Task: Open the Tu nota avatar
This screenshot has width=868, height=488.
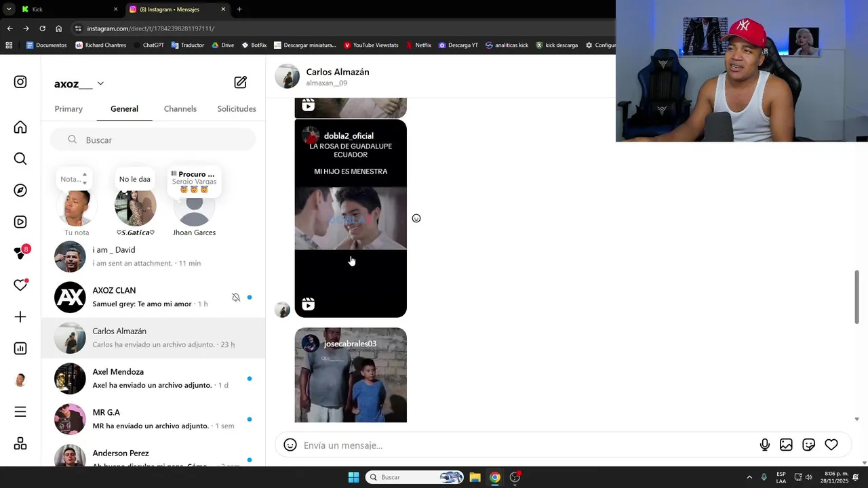Action: [x=77, y=206]
